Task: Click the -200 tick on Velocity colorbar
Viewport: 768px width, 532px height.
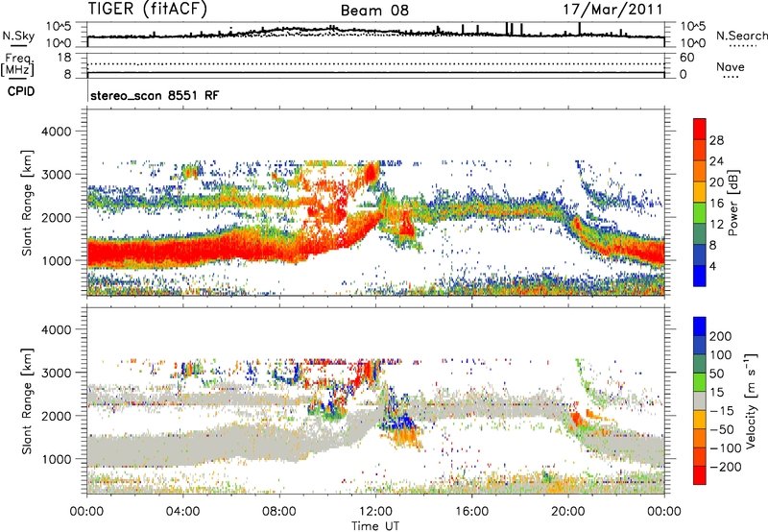Action: tap(725, 467)
